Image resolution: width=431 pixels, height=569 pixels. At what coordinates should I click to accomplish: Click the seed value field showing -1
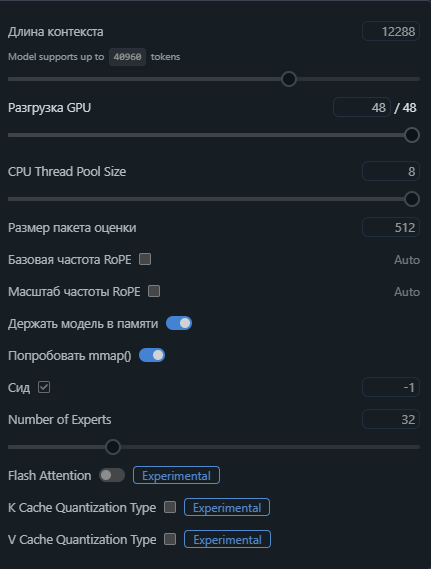pyautogui.click(x=391, y=387)
